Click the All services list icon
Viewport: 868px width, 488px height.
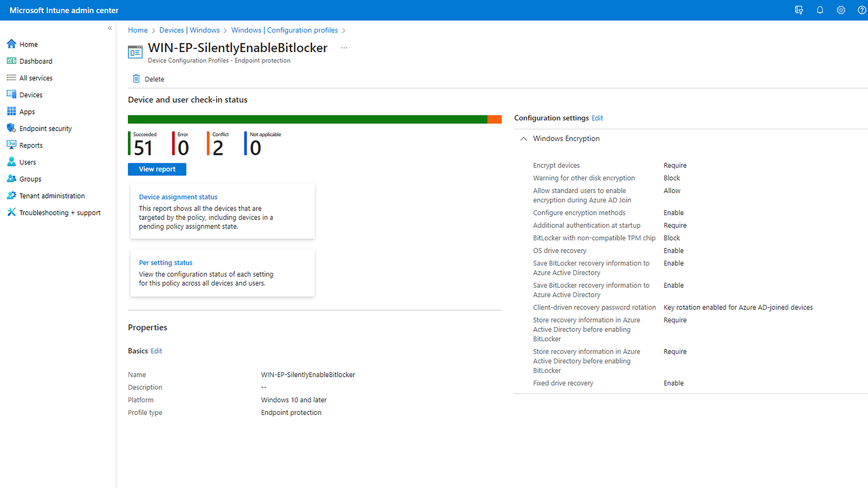click(x=12, y=78)
